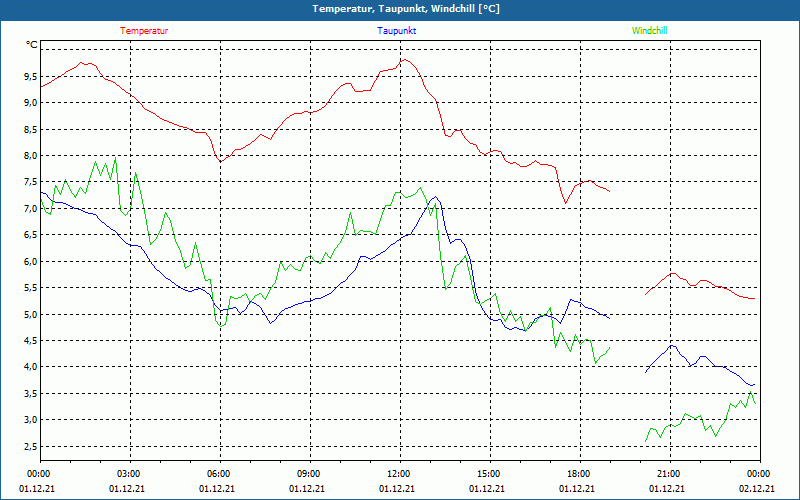This screenshot has height=500, width=800.
Task: Click the 9,0 y-axis value
Action: (x=31, y=103)
